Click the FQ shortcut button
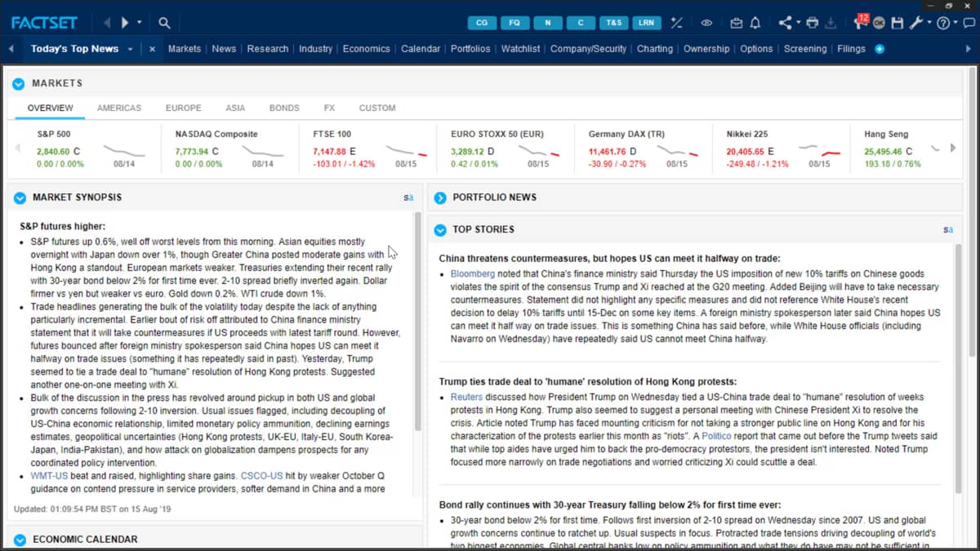980x551 pixels. tap(514, 23)
